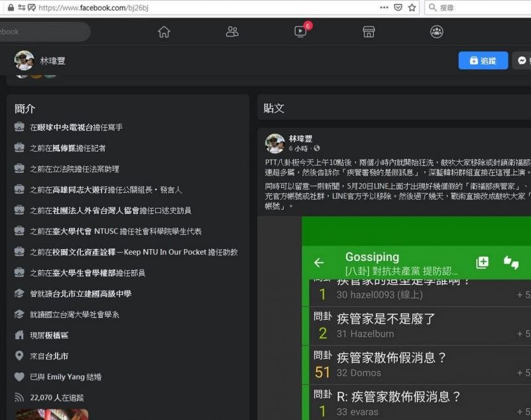The width and height of the screenshot is (531, 420).
Task: Open the Marketplace storefront icon
Action: [369, 32]
